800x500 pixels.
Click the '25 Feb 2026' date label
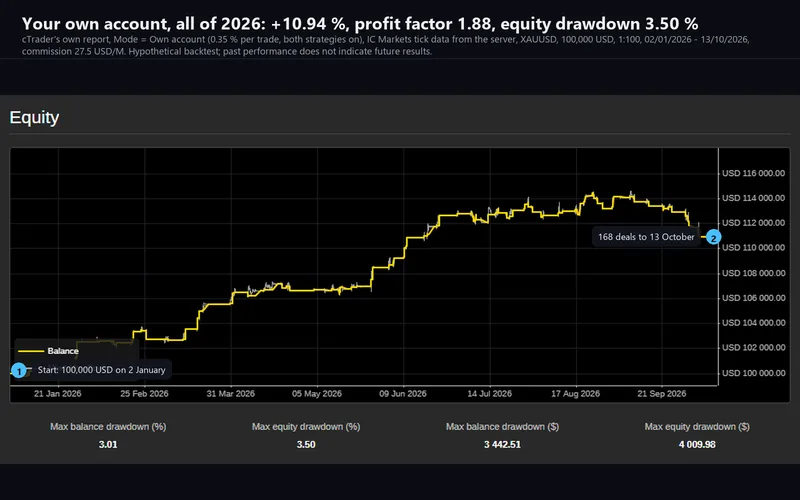pyautogui.click(x=144, y=394)
